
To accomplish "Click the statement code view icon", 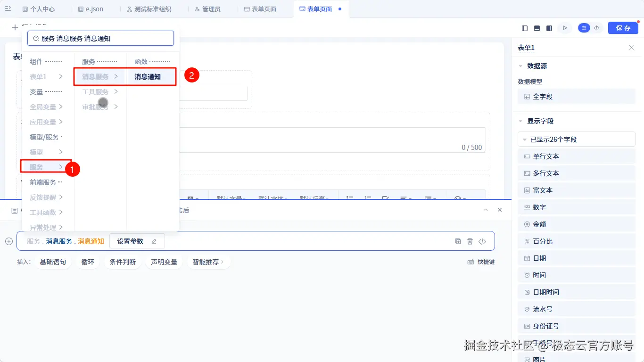I will click(482, 241).
